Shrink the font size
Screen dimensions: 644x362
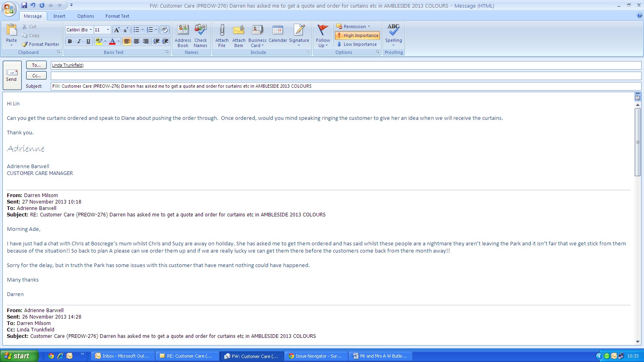coord(125,30)
